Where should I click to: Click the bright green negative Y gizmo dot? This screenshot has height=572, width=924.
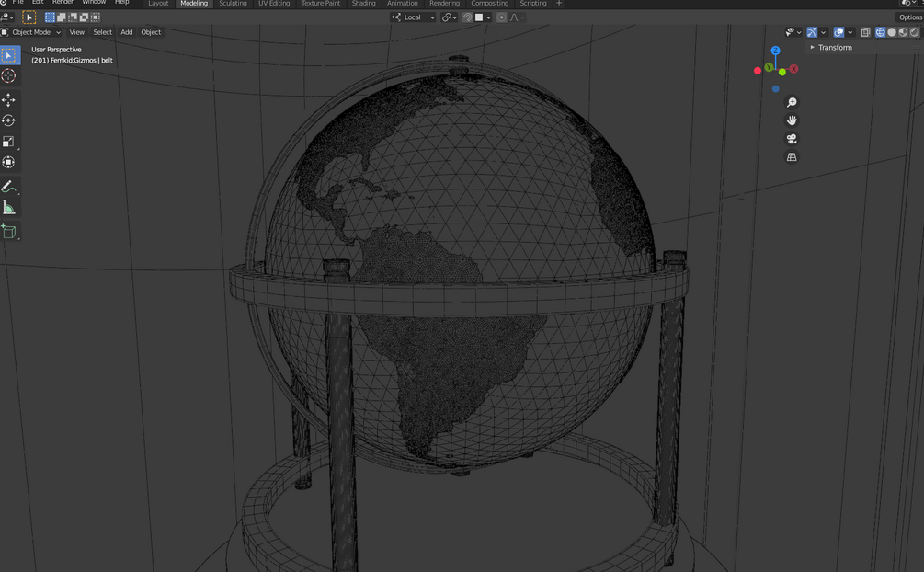pyautogui.click(x=782, y=72)
